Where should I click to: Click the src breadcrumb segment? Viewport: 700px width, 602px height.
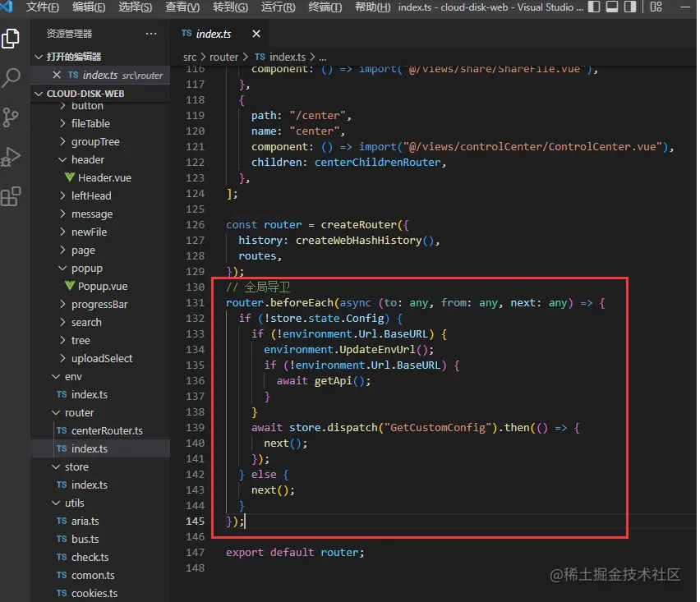click(190, 57)
